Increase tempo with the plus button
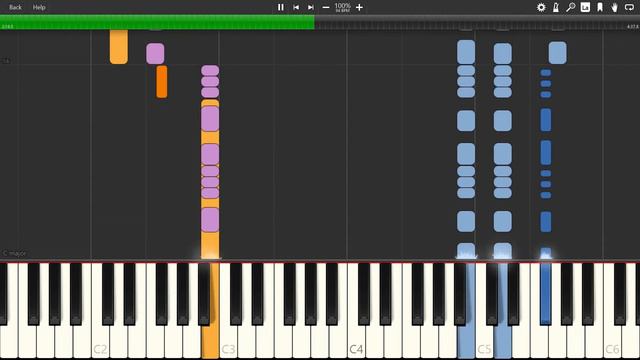640x360 pixels. pyautogui.click(x=359, y=7)
